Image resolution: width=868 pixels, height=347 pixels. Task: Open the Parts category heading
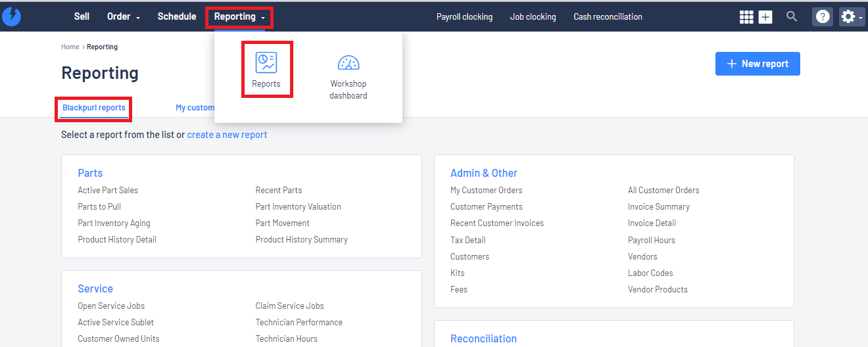click(x=90, y=173)
